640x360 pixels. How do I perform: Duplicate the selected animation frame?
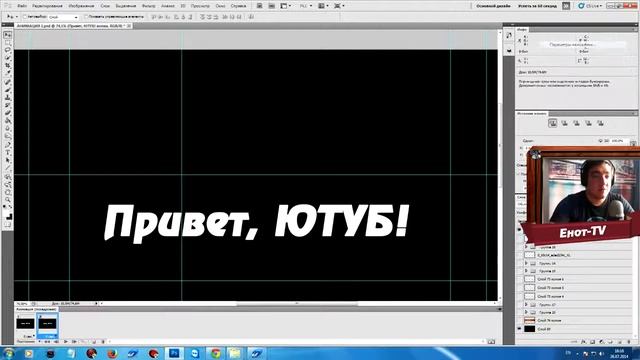coord(94,342)
